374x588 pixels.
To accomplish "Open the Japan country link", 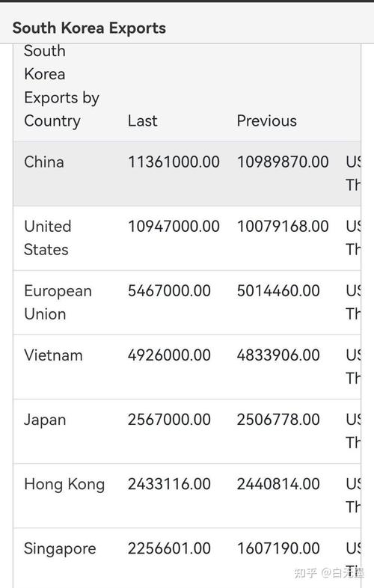I will pyautogui.click(x=45, y=420).
